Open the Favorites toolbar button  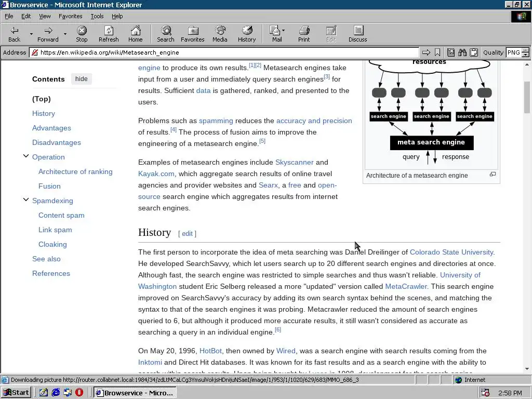192,34
